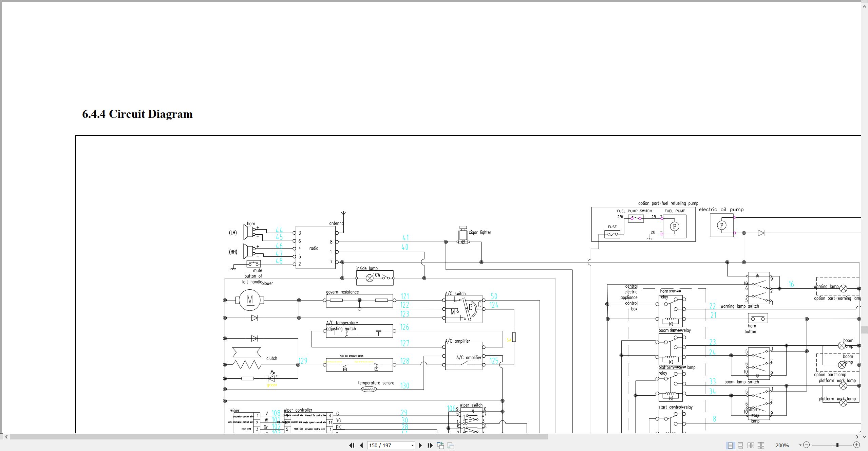
Task: Click the horizontal scrollbar right arrow
Action: click(x=857, y=437)
